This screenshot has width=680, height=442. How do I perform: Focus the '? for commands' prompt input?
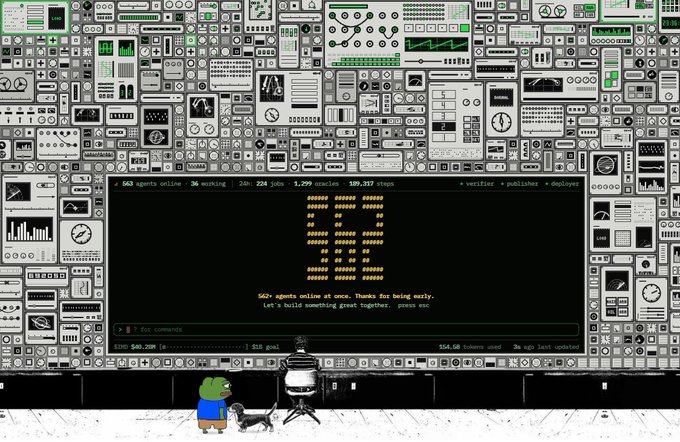pos(346,330)
